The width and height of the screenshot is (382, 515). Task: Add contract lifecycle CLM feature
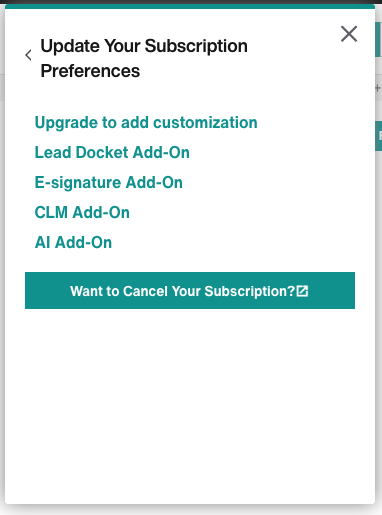(82, 212)
